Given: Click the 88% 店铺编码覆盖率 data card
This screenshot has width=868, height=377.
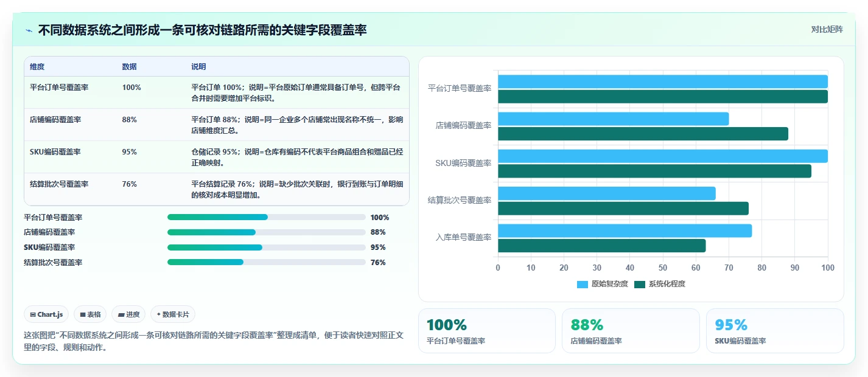Looking at the screenshot, I should coord(631,331).
